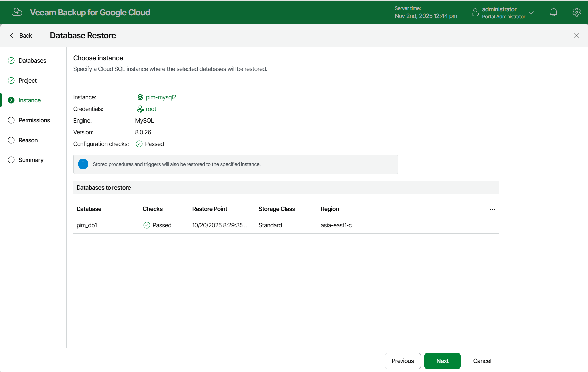Click the Project step checkmark icon
588x372 pixels.
[x=11, y=80]
